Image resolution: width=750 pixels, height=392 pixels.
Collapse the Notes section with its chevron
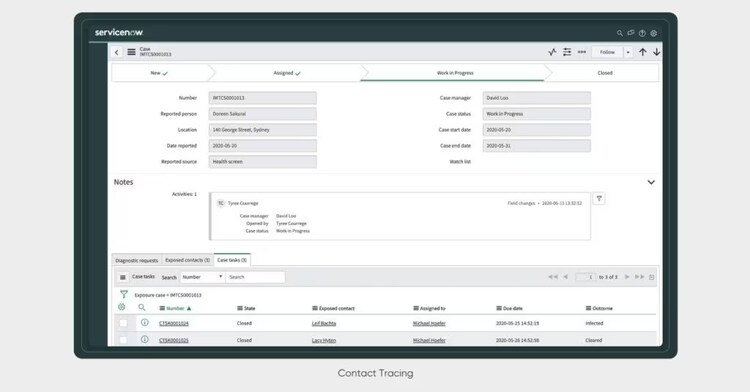651,182
